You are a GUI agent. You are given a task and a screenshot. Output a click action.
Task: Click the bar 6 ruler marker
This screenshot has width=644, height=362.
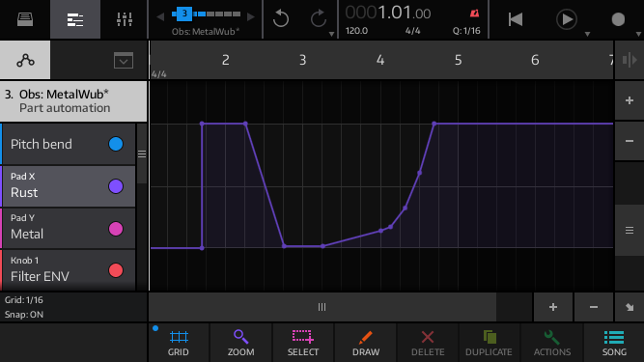535,60
